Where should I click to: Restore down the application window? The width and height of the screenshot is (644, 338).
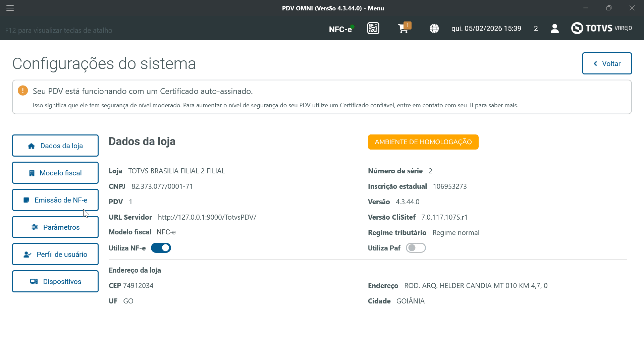point(609,8)
